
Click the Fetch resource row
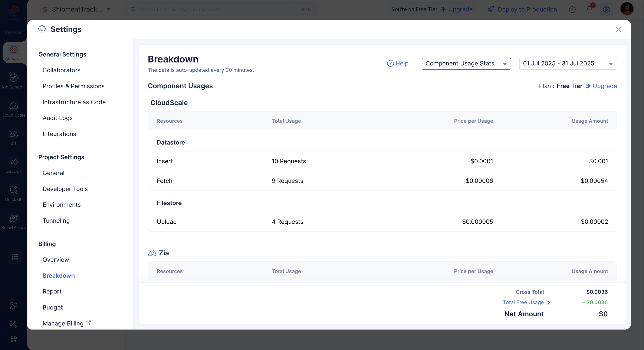pyautogui.click(x=382, y=181)
